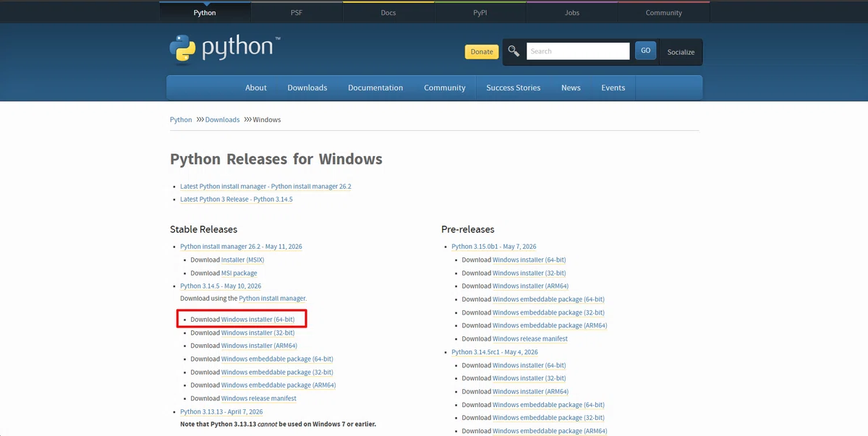Get Windows embeddable package (64-bit) under Python 3.15.0b1
The width and height of the screenshot is (868, 436).
548,299
